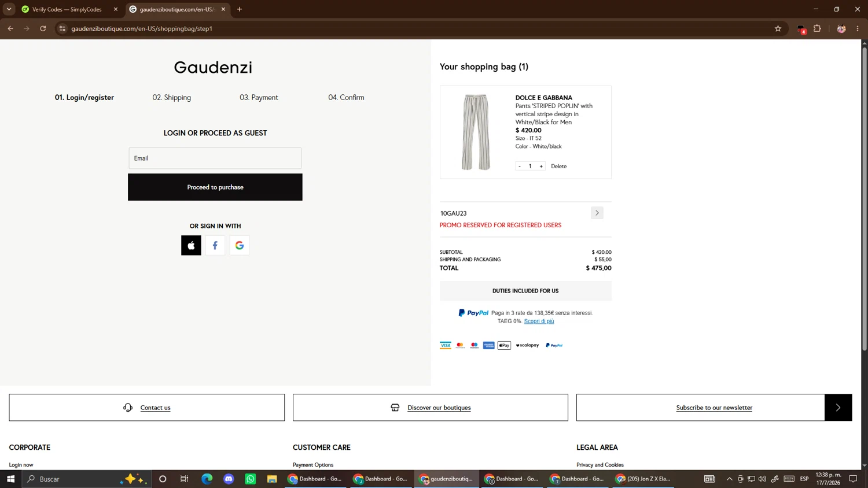This screenshot has height=488, width=868.
Task: Open WhatsApp from the taskbar
Action: point(250,479)
